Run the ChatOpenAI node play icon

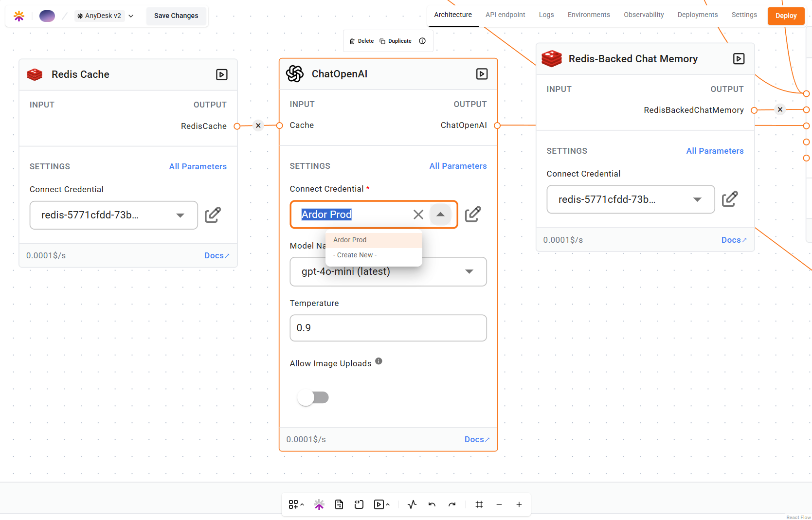(482, 74)
